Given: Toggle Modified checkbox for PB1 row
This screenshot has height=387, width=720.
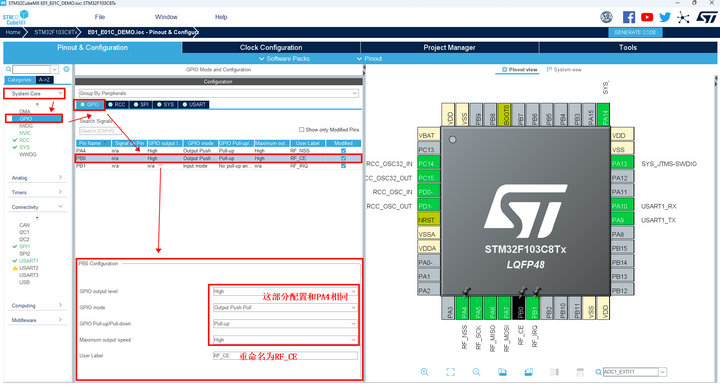Looking at the screenshot, I should coord(343,166).
